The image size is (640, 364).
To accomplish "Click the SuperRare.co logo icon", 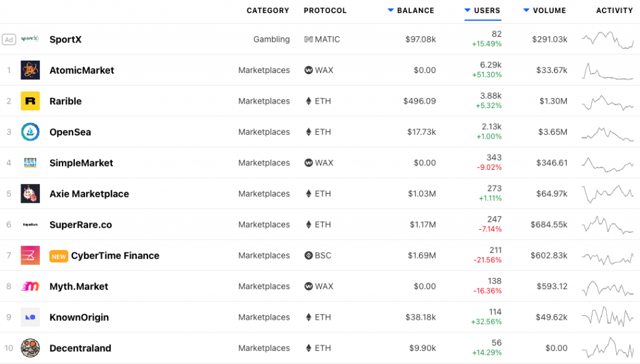I will coord(30,225).
